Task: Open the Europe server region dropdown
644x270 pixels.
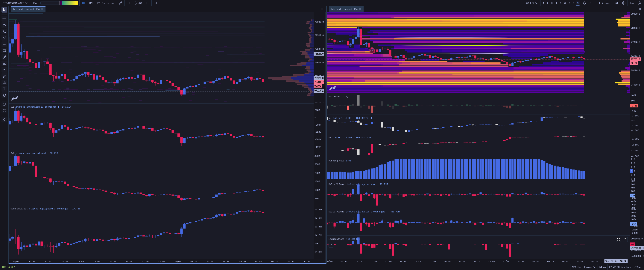Action: point(590,267)
